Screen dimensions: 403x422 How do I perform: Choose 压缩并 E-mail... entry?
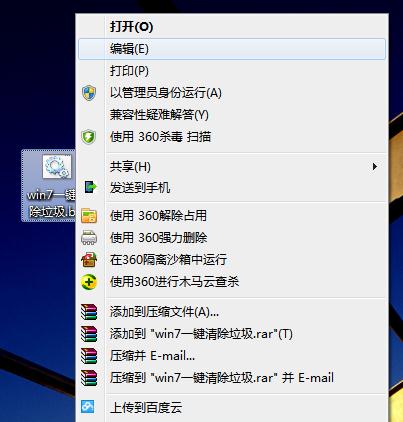click(232, 356)
